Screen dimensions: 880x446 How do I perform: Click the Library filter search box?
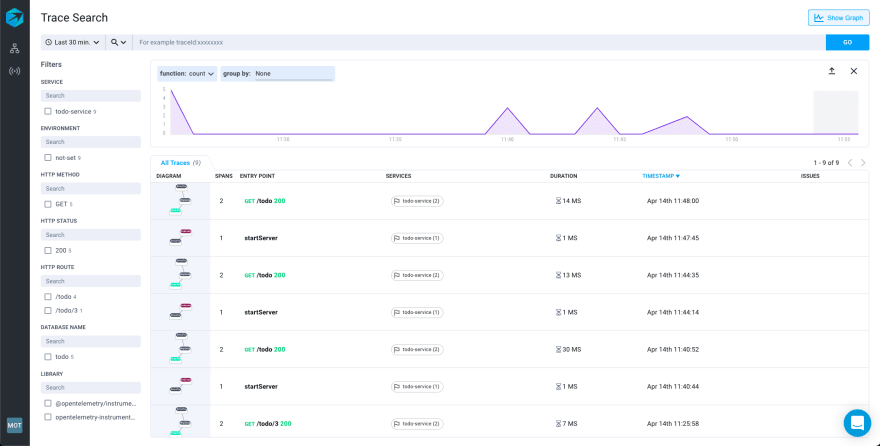pos(91,388)
